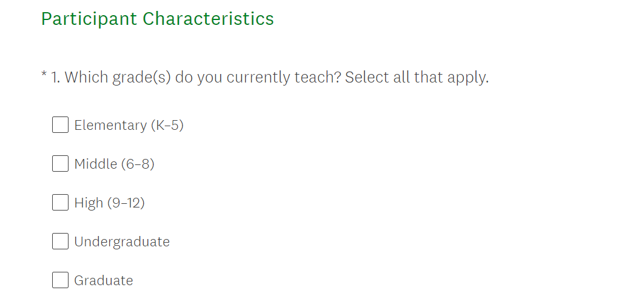Click the word 'Characteristics' in the heading

209,19
